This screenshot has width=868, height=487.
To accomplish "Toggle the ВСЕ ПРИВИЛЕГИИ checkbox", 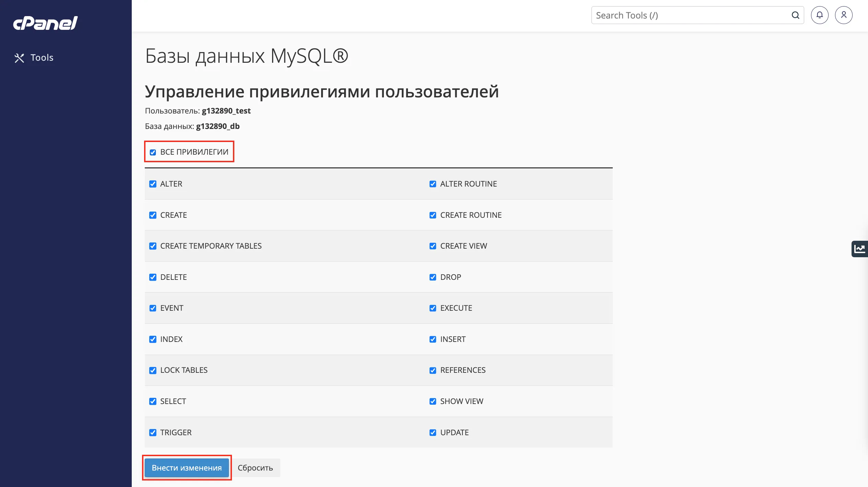I will 153,151.
